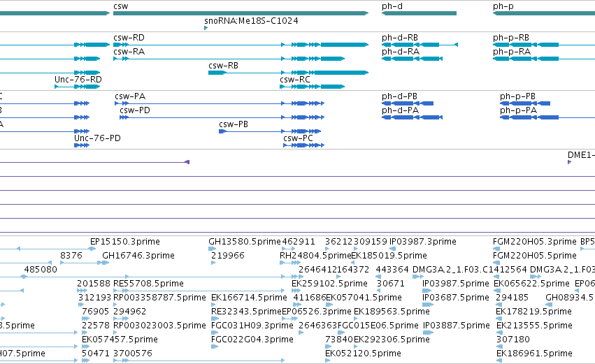The height and width of the screenshot is (364, 595).
Task: Click the EK292306.5prime EST label
Action: coord(392,340)
